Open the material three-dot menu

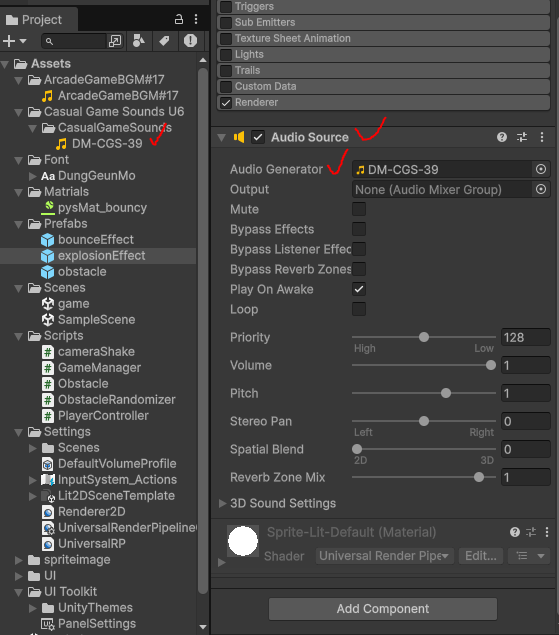point(547,532)
